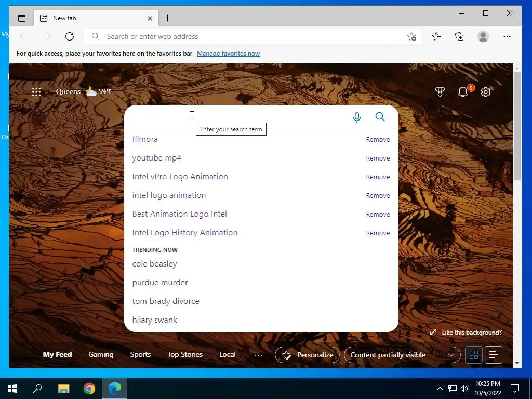This screenshot has width=532, height=399.
Task: Launch Google Chrome from taskbar
Action: click(x=89, y=389)
